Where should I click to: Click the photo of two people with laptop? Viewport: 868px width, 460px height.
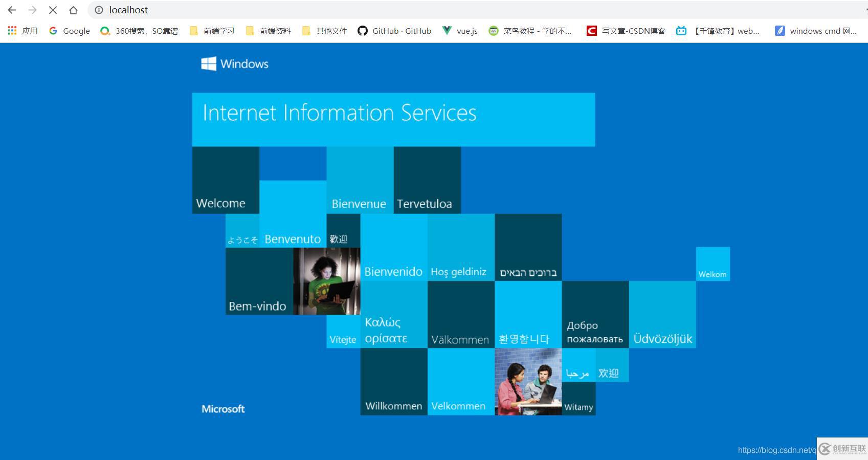tap(528, 381)
